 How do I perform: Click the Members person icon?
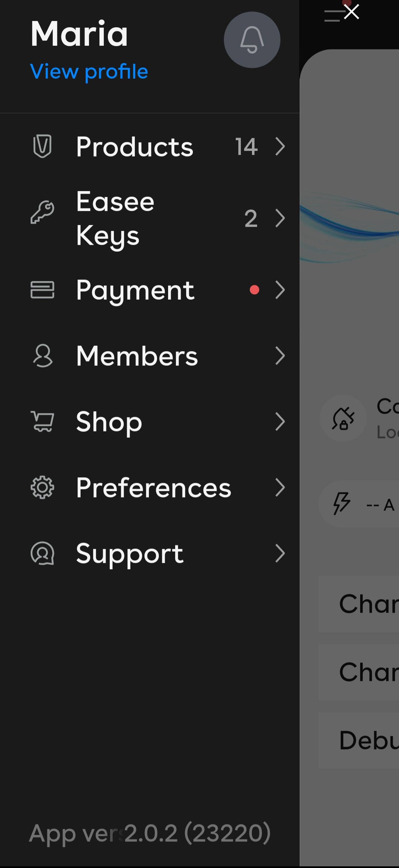(42, 356)
